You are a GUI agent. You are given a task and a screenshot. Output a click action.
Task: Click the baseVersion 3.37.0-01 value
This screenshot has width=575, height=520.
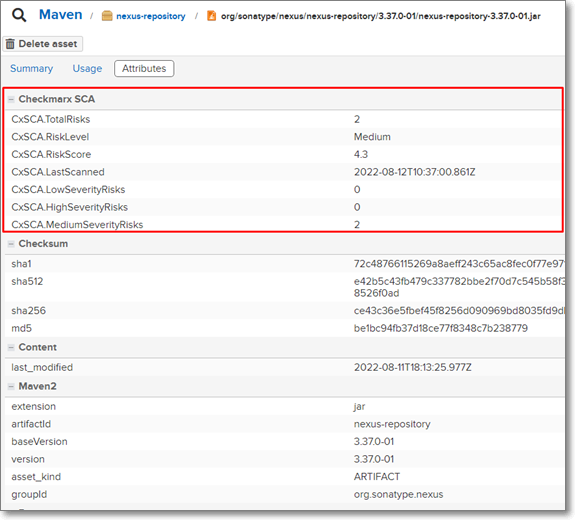point(374,442)
